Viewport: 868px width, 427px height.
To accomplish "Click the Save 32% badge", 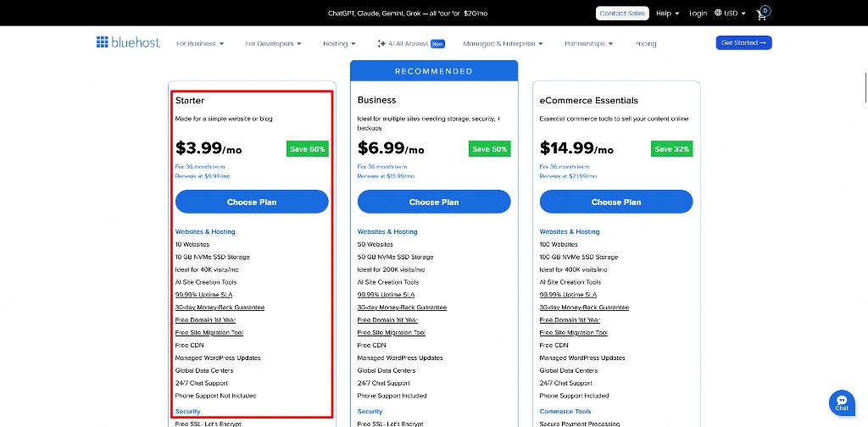I will [671, 149].
